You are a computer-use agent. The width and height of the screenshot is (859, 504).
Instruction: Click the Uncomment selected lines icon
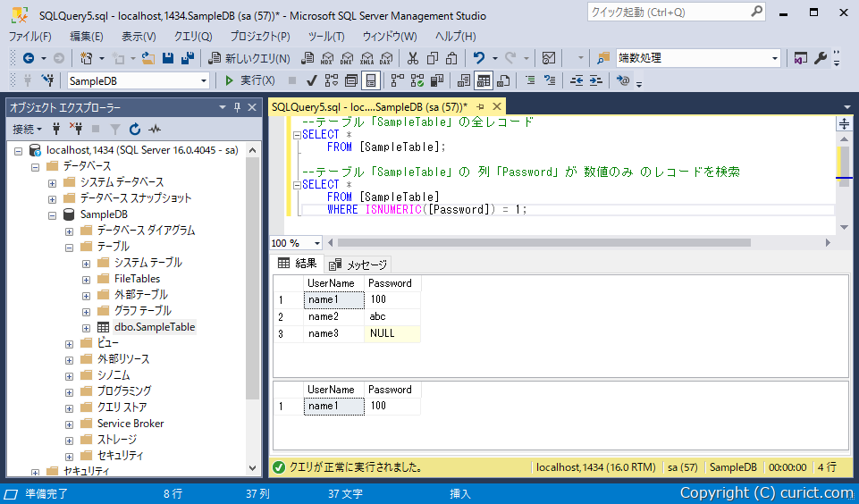pos(550,81)
